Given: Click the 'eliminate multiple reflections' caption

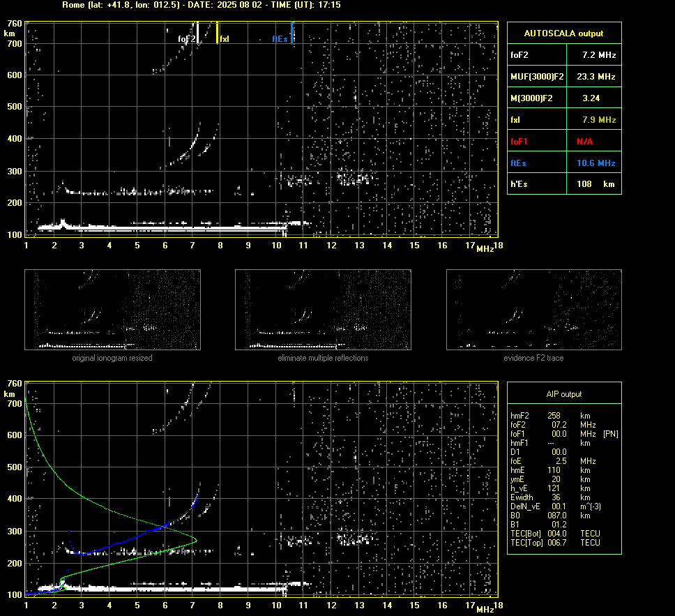Looking at the screenshot, I should tap(323, 358).
